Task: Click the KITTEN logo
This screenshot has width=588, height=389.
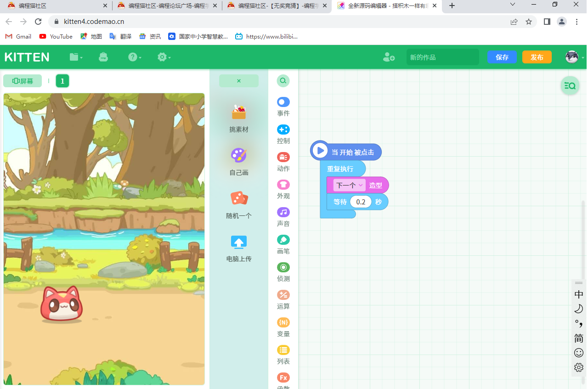Action: click(x=27, y=57)
